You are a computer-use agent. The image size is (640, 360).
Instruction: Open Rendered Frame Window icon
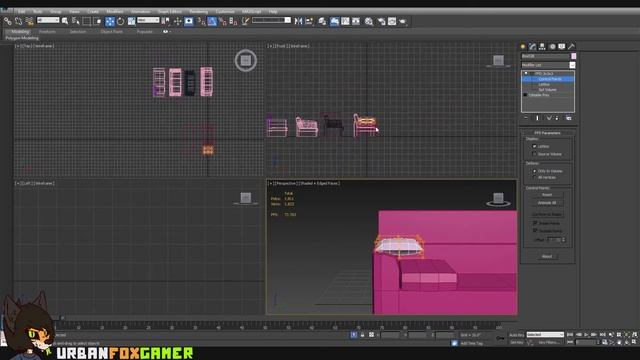392,21
